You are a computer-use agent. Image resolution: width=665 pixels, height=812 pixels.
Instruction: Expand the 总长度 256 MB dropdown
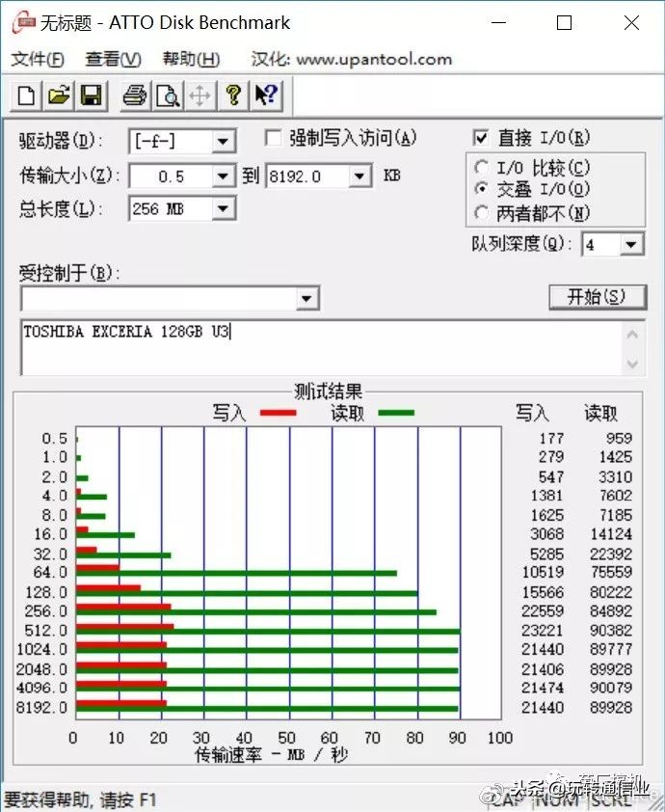coord(223,208)
